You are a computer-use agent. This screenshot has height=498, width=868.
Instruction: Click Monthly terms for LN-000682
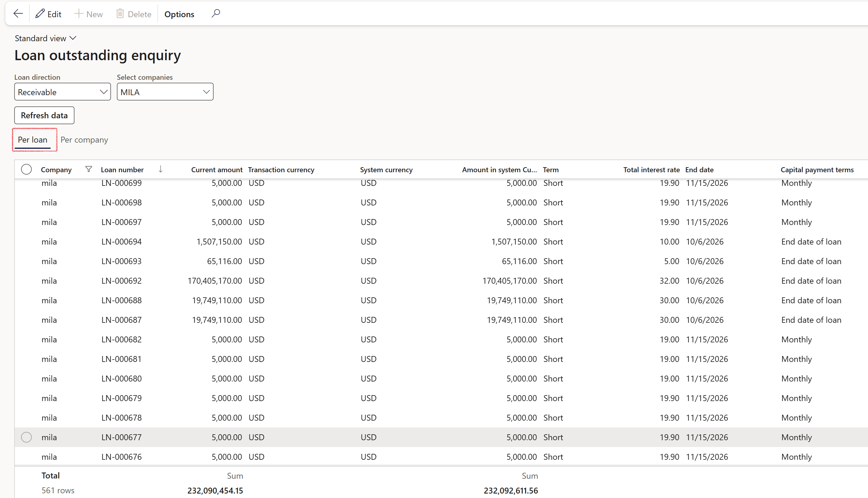797,339
